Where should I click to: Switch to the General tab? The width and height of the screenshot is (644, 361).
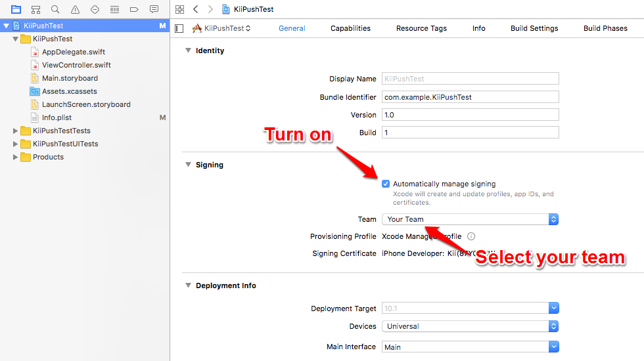pos(292,28)
